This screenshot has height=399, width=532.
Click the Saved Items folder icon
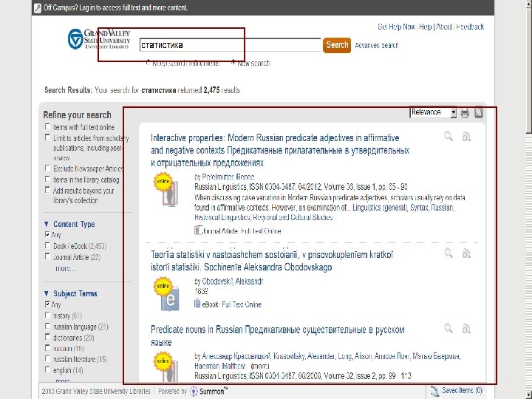pyautogui.click(x=434, y=391)
